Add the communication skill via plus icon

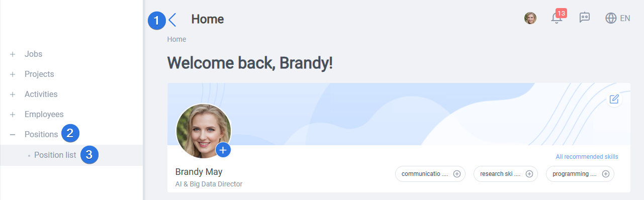pyautogui.click(x=457, y=174)
